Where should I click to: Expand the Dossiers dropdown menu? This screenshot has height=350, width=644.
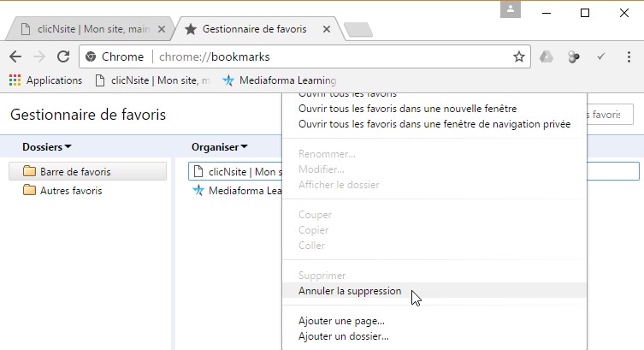(x=47, y=147)
